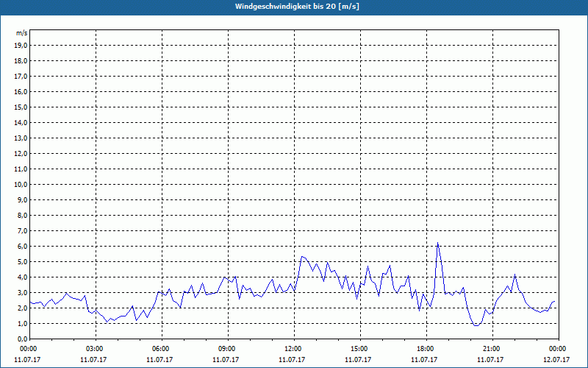This screenshot has height=368, width=588.
Task: Select the 0,0 y-axis label
Action: tap(23, 339)
